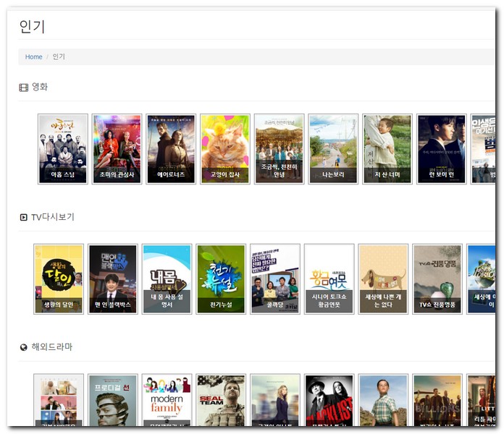The height and width of the screenshot is (434, 504).
Task: Click the play icon beside TV다시보기
Action: tap(23, 217)
